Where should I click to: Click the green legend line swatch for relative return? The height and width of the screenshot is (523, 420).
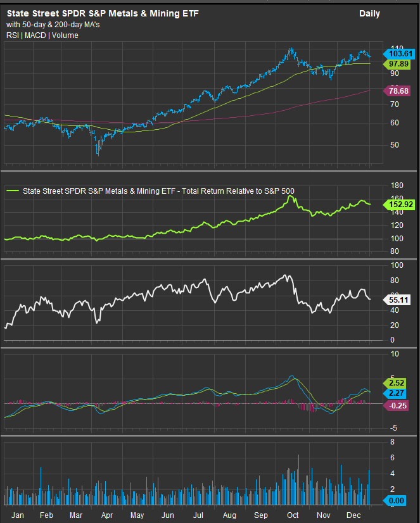click(x=13, y=191)
